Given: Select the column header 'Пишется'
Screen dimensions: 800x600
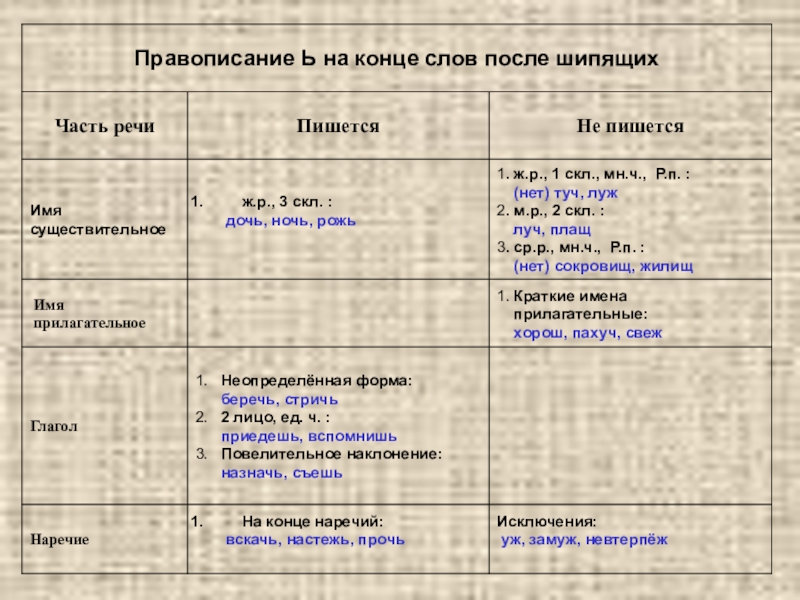Looking at the screenshot, I should [338, 126].
